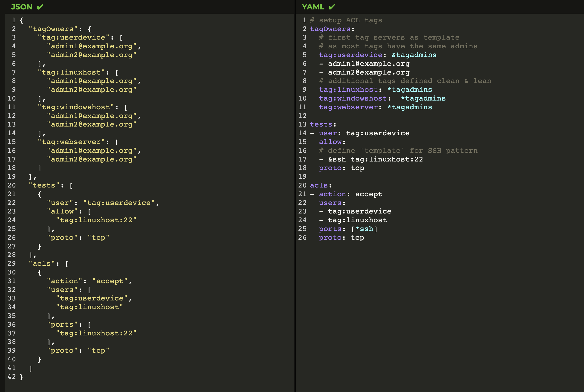584x392 pixels.
Task: Click the &tagadmins anchor in YAML
Action: point(414,55)
